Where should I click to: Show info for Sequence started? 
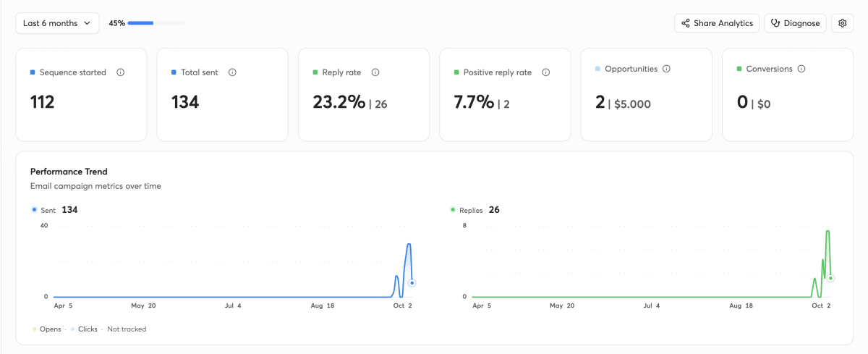click(120, 72)
